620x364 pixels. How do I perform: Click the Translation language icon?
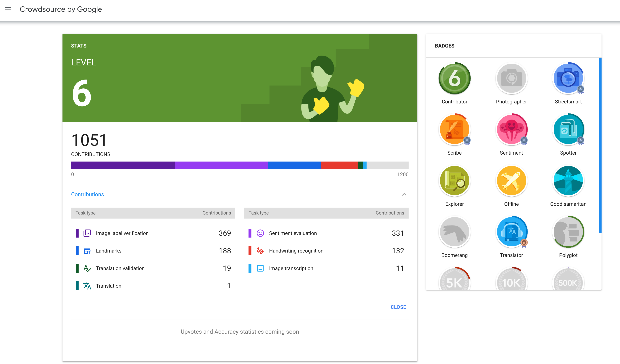(x=87, y=286)
